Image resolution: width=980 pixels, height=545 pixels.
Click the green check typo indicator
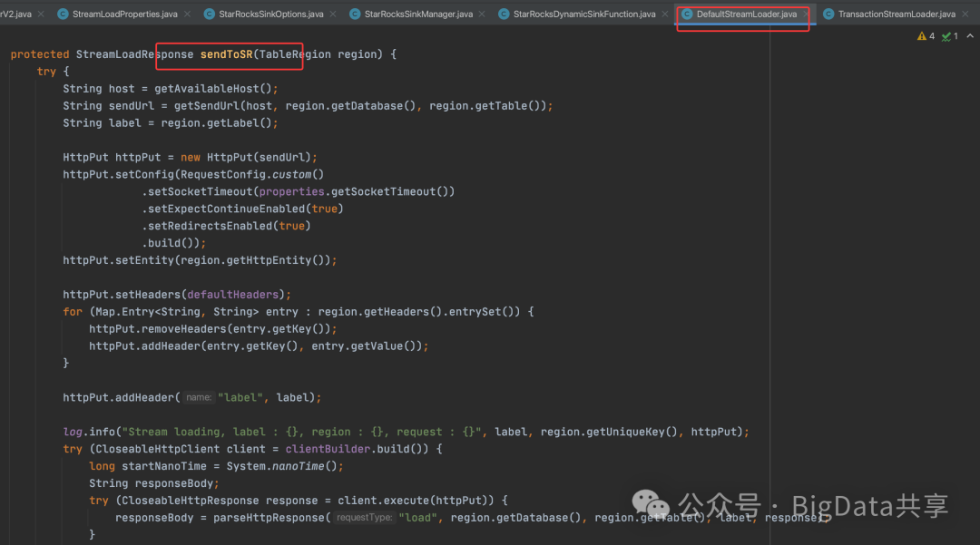click(950, 36)
